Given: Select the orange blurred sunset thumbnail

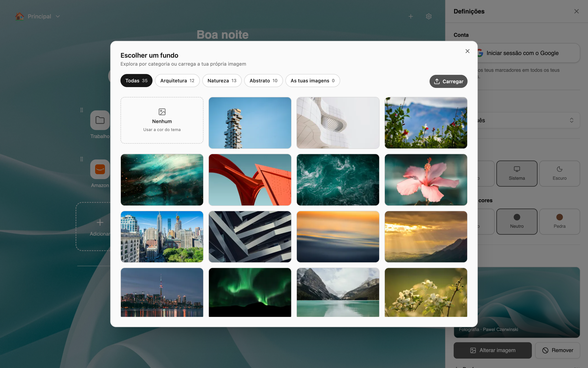Looking at the screenshot, I should (x=338, y=237).
